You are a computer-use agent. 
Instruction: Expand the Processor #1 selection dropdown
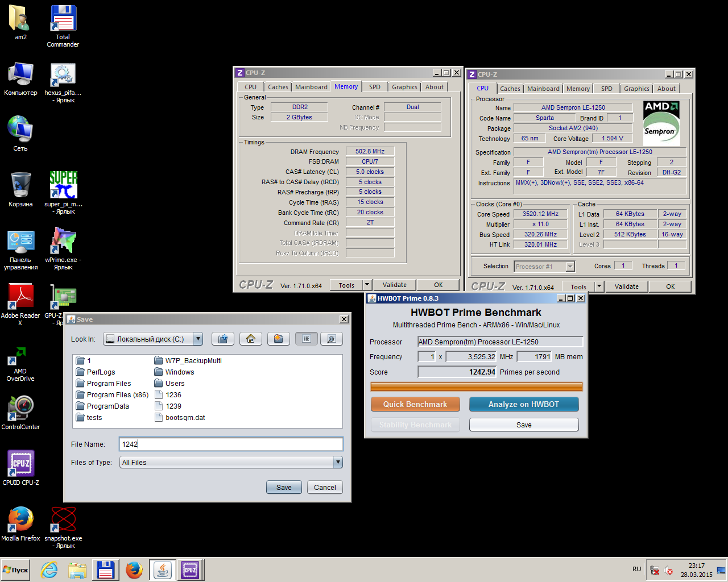tap(570, 266)
